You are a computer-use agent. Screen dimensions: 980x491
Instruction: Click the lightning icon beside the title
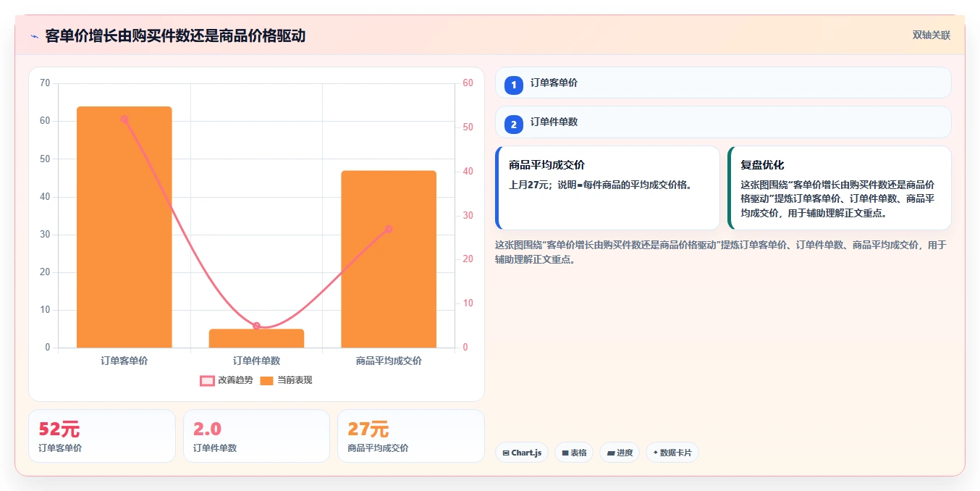pyautogui.click(x=34, y=35)
